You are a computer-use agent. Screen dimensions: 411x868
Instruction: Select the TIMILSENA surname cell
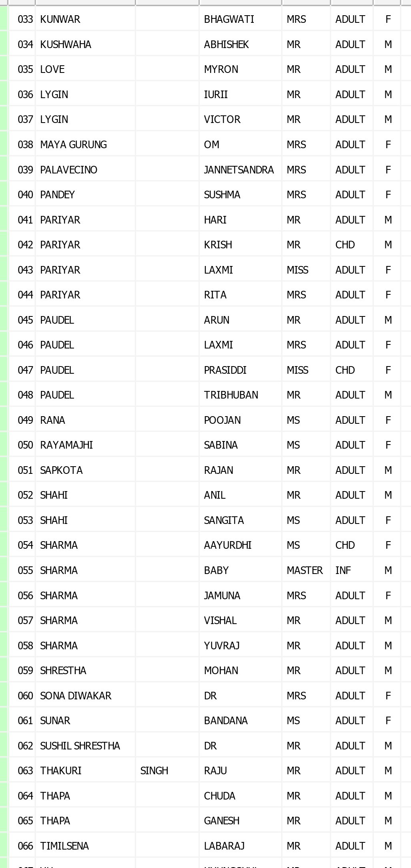tap(64, 846)
